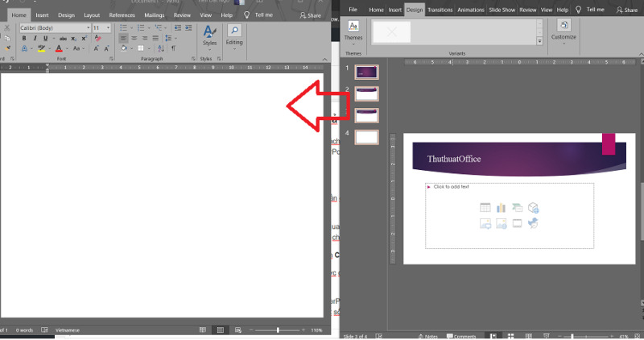Click Text Effects icon in Word
The height and width of the screenshot is (340, 644).
coord(24,48)
